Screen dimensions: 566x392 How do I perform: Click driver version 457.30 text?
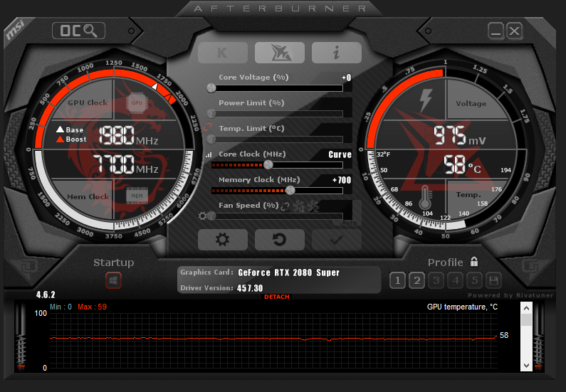click(x=250, y=288)
